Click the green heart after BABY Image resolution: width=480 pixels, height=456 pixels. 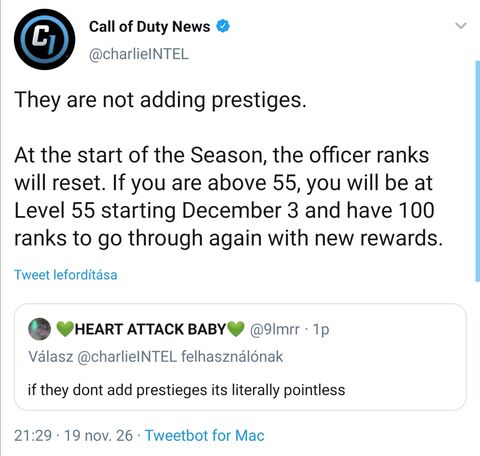tap(236, 329)
